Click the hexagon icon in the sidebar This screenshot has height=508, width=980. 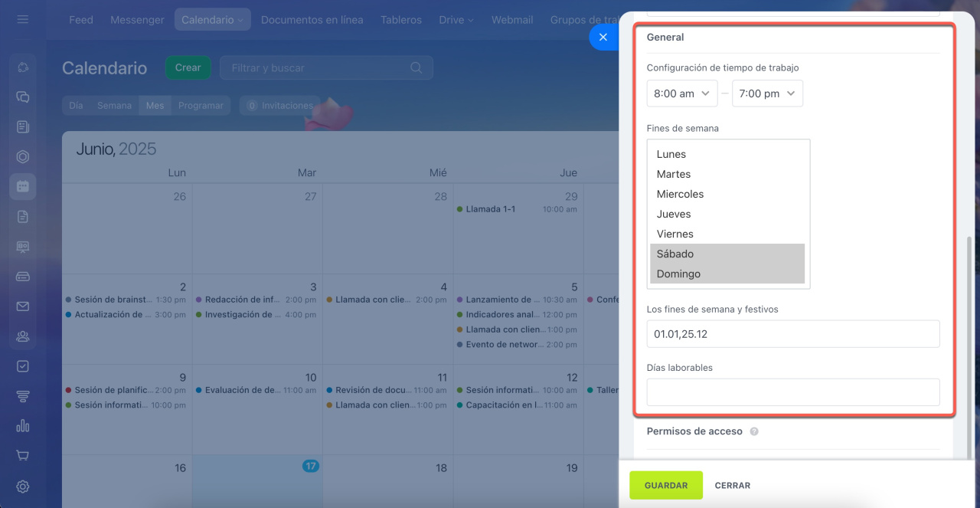tap(23, 157)
